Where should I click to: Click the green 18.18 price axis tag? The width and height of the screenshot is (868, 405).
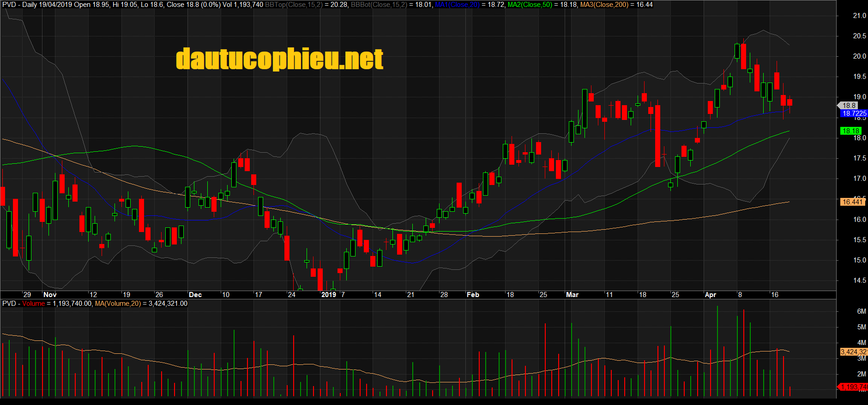click(x=850, y=131)
